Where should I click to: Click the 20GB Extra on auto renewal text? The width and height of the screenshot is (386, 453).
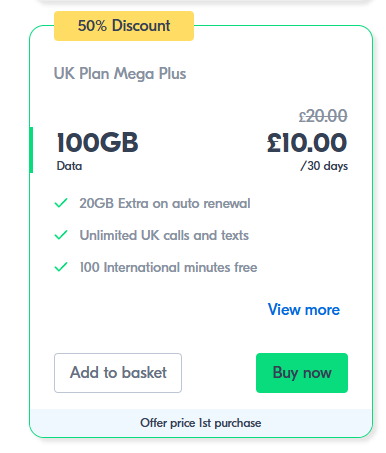coord(165,203)
